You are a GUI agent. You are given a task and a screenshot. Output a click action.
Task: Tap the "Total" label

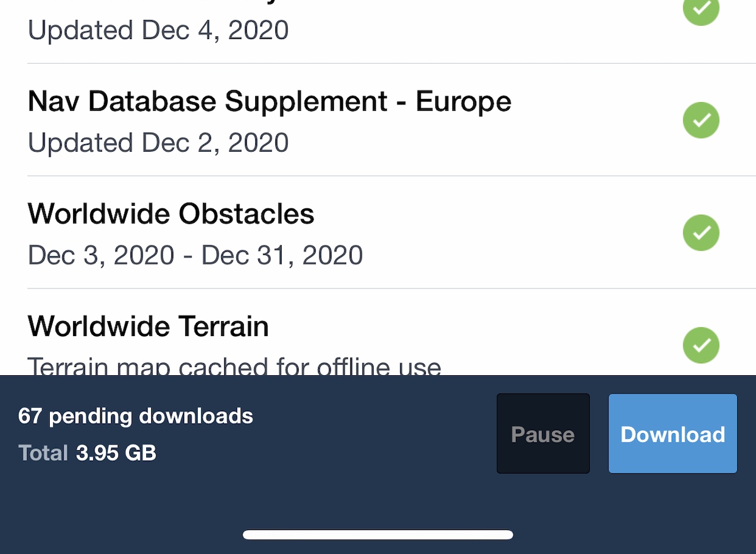[x=43, y=453]
